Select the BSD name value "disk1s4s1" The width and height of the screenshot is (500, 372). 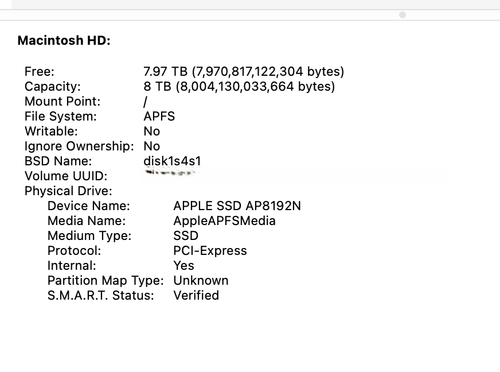172,161
